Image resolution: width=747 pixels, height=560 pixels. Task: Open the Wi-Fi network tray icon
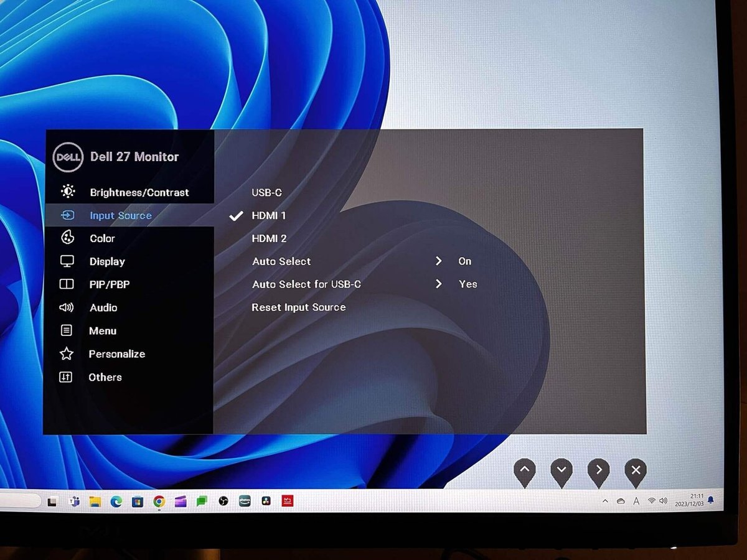pyautogui.click(x=652, y=500)
